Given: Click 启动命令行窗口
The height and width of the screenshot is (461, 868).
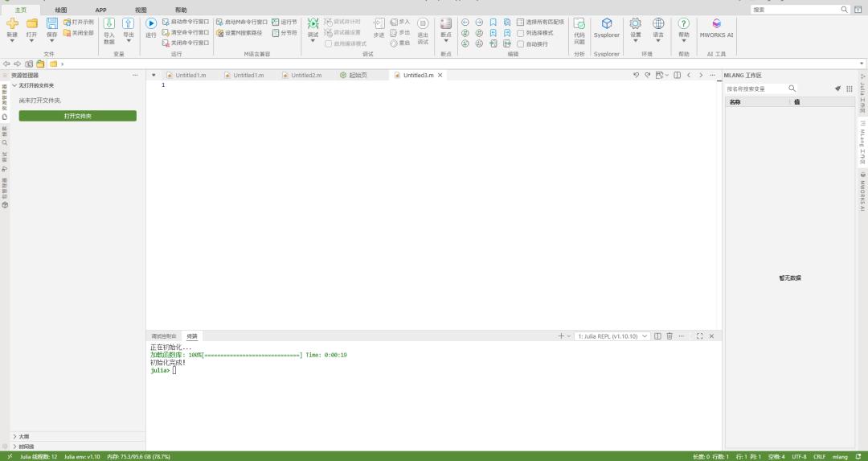Looking at the screenshot, I should (x=186, y=22).
